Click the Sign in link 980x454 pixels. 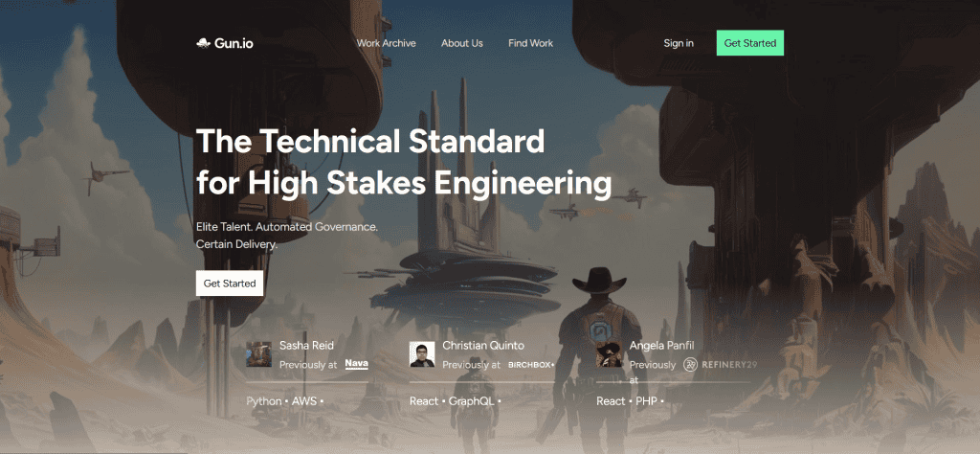point(679,43)
